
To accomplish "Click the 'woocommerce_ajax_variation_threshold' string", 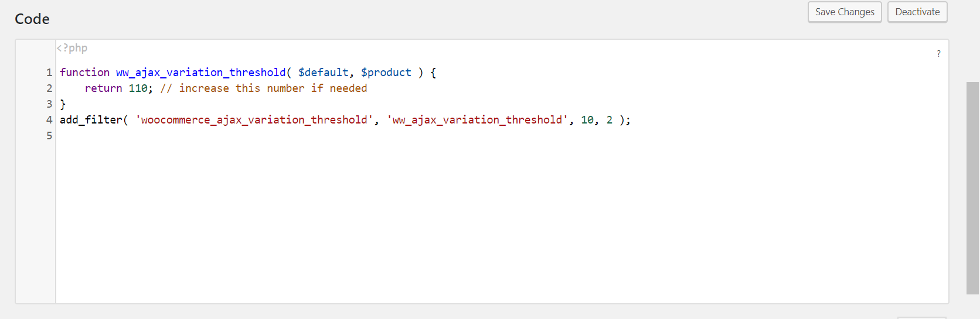I will [254, 120].
